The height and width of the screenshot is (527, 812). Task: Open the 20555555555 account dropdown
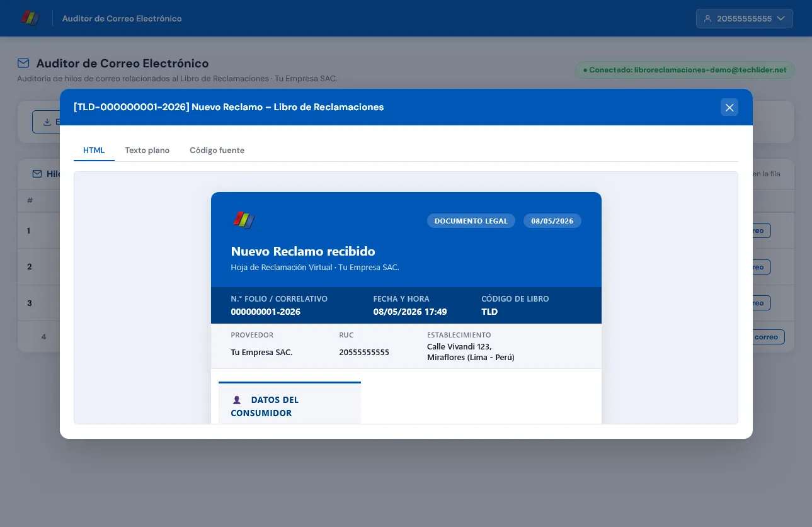pos(744,18)
